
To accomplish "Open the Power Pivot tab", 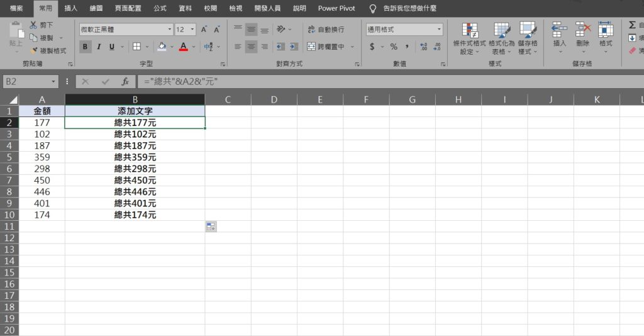I will [336, 8].
